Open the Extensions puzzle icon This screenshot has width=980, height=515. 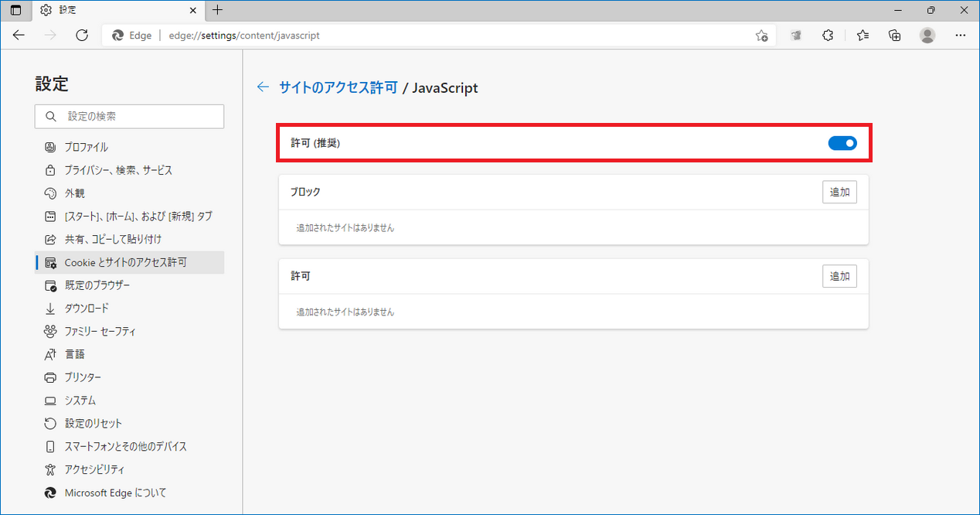point(828,35)
